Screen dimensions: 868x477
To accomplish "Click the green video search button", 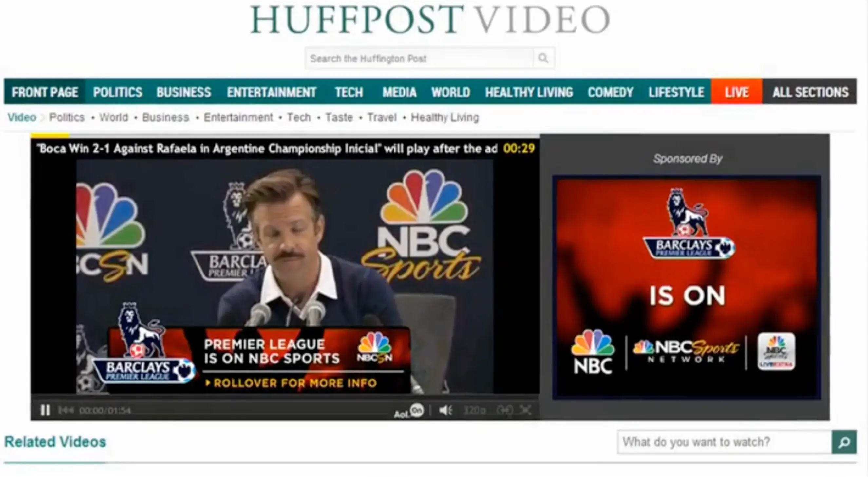I will point(844,442).
